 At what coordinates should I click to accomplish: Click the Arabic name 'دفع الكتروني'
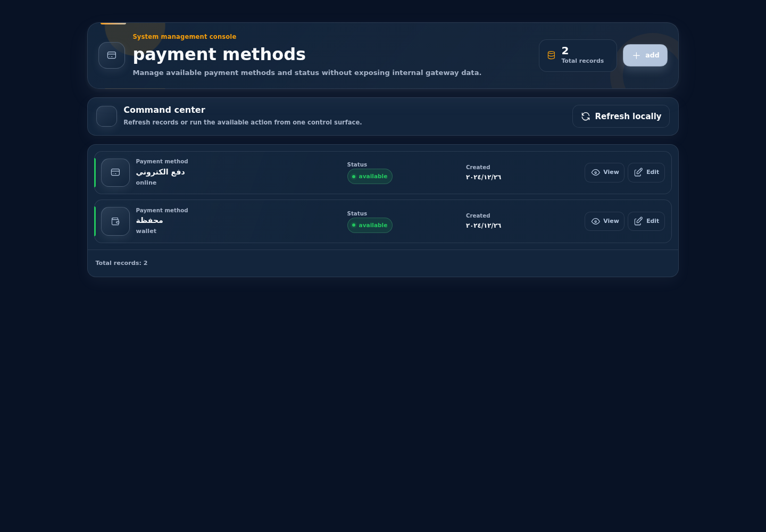pos(160,172)
